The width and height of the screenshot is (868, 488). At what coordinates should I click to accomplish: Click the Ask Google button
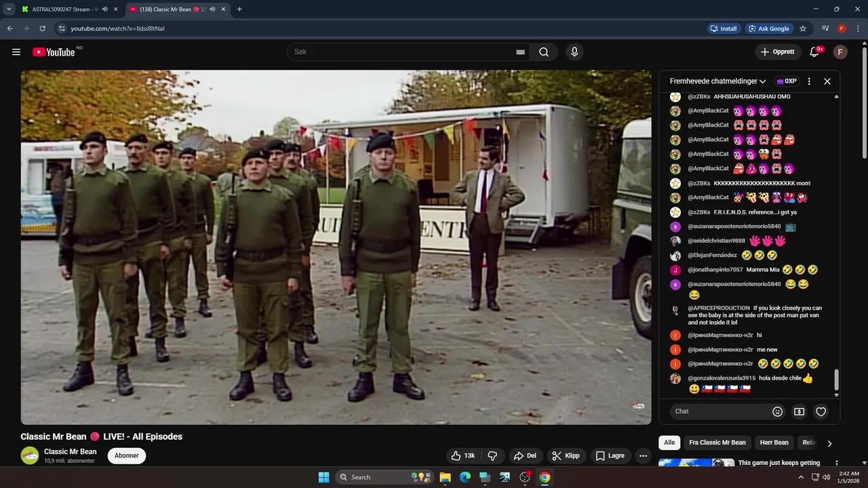point(769,28)
